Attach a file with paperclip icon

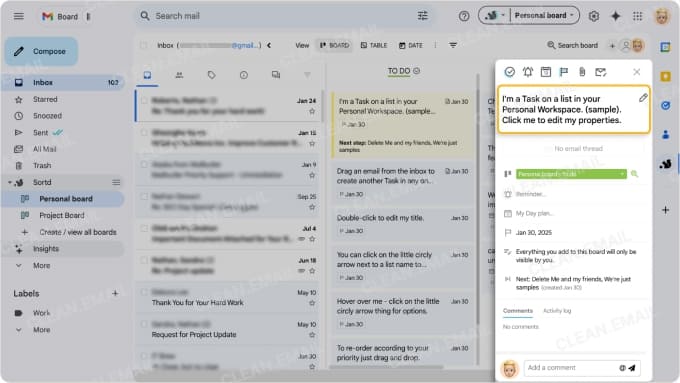[582, 72]
